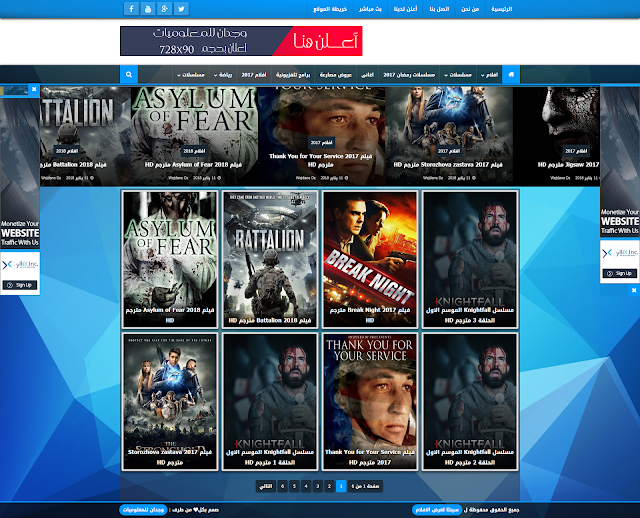Click Sign Up on left ad
This screenshot has width=640, height=518.
(x=19, y=286)
